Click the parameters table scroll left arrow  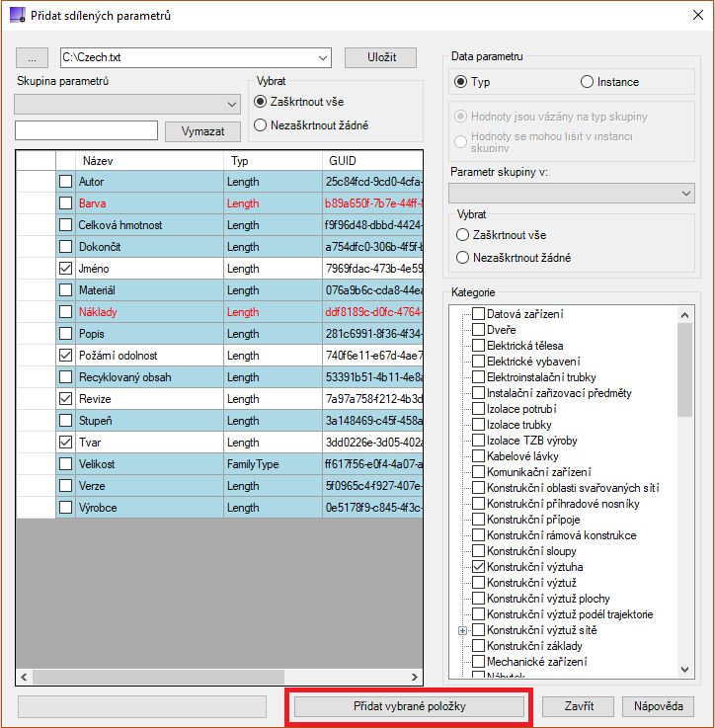coord(24,677)
